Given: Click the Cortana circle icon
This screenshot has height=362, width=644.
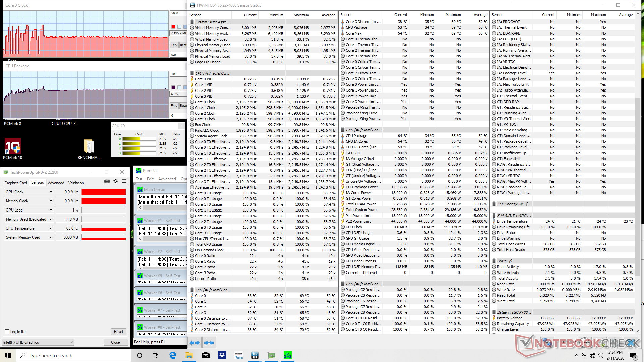Looking at the screenshot, I should pyautogui.click(x=140, y=355).
